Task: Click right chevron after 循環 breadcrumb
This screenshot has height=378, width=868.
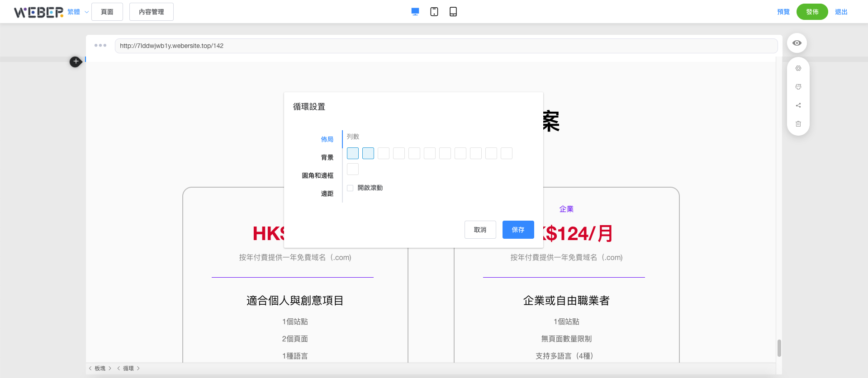Action: (x=138, y=369)
